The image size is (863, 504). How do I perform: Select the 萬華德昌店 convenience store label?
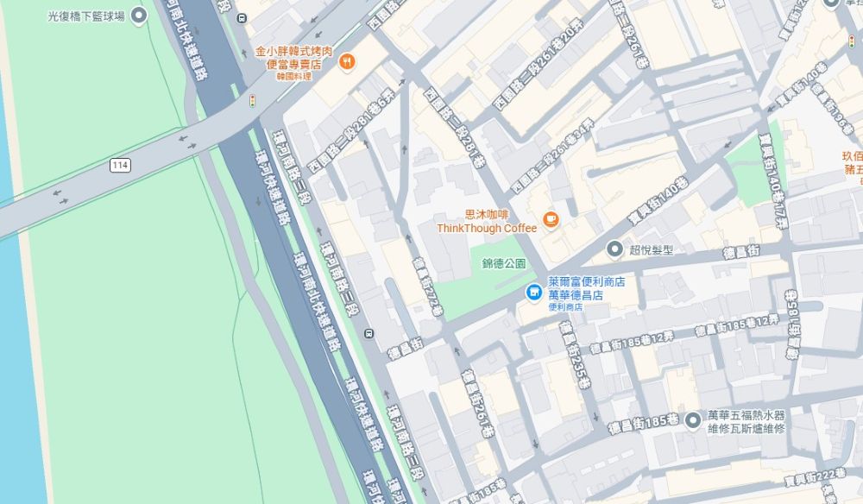[575, 295]
